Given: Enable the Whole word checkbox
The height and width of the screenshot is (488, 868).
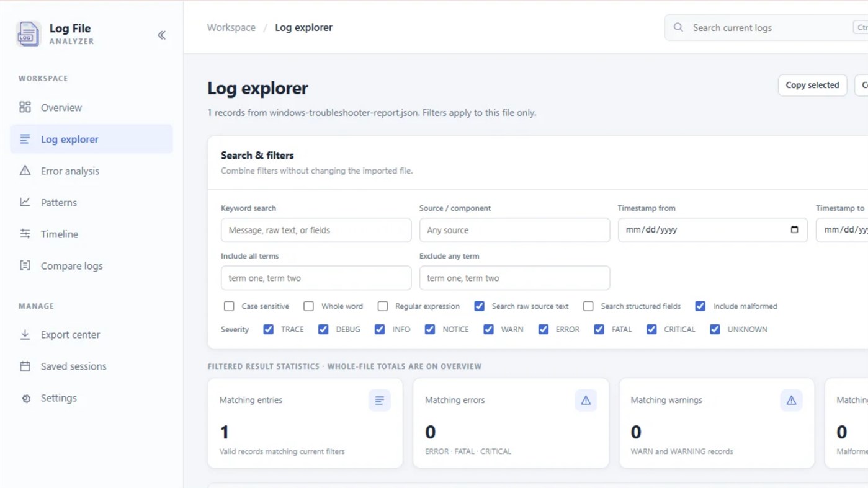Looking at the screenshot, I should (308, 306).
